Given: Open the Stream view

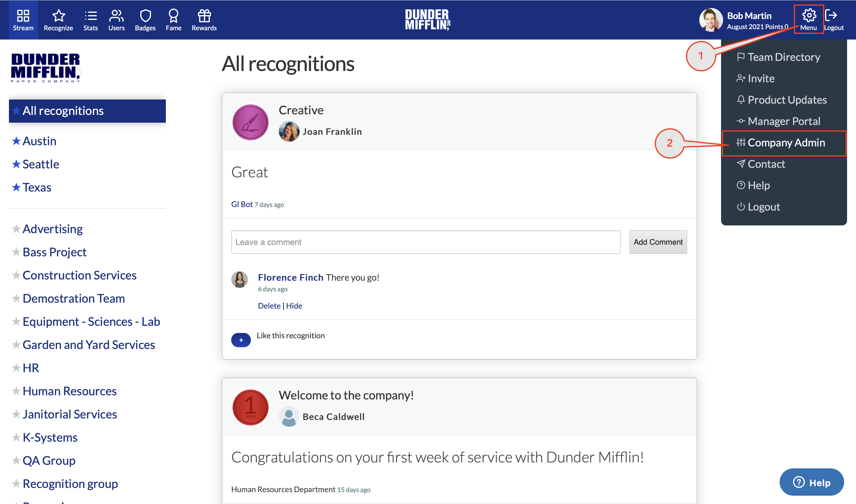Looking at the screenshot, I should (23, 20).
